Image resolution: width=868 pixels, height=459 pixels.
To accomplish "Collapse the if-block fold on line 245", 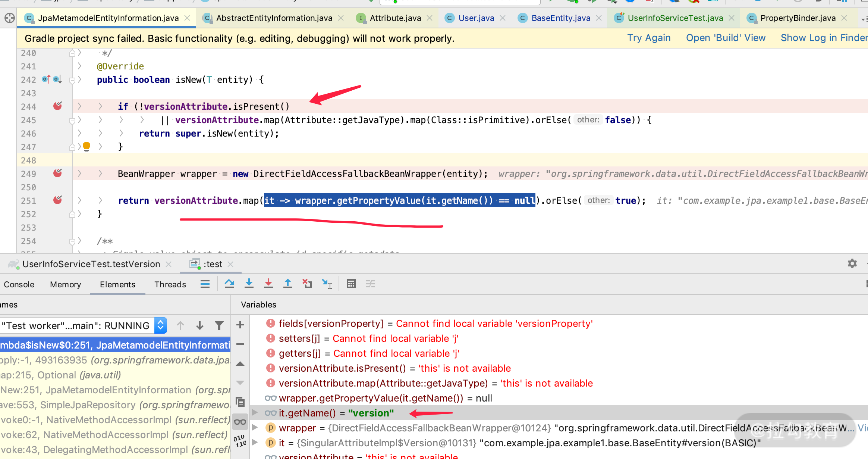I will click(x=72, y=120).
